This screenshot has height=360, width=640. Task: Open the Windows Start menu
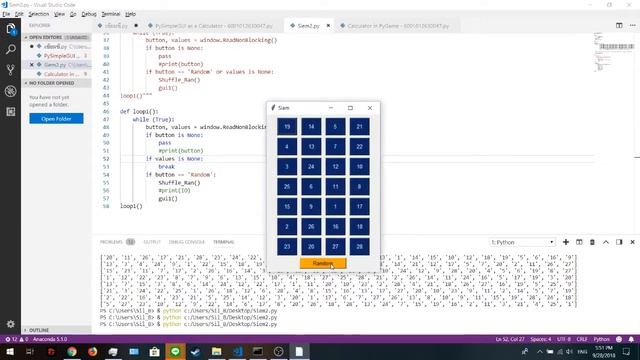click(x=10, y=351)
